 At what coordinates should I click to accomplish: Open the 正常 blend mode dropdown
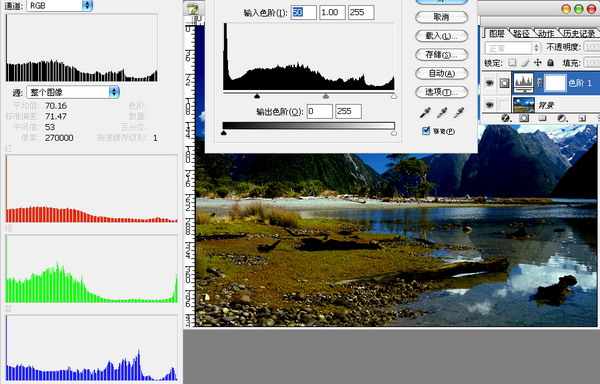[x=513, y=48]
